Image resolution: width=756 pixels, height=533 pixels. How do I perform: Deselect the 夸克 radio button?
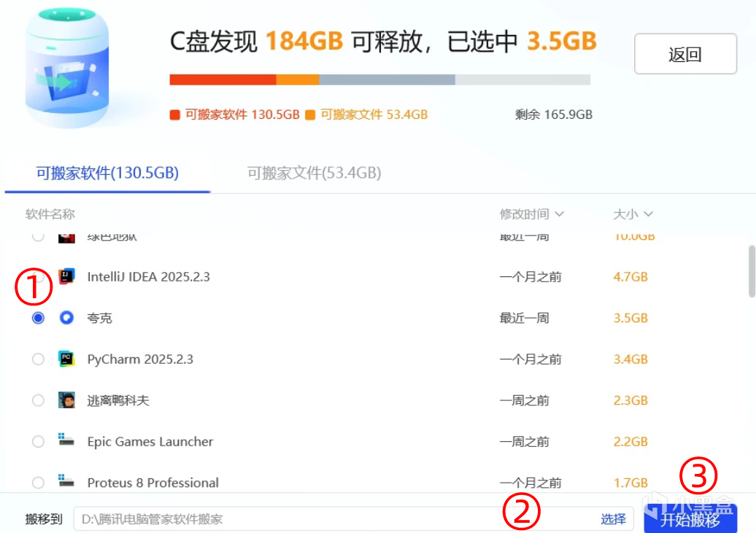38,318
